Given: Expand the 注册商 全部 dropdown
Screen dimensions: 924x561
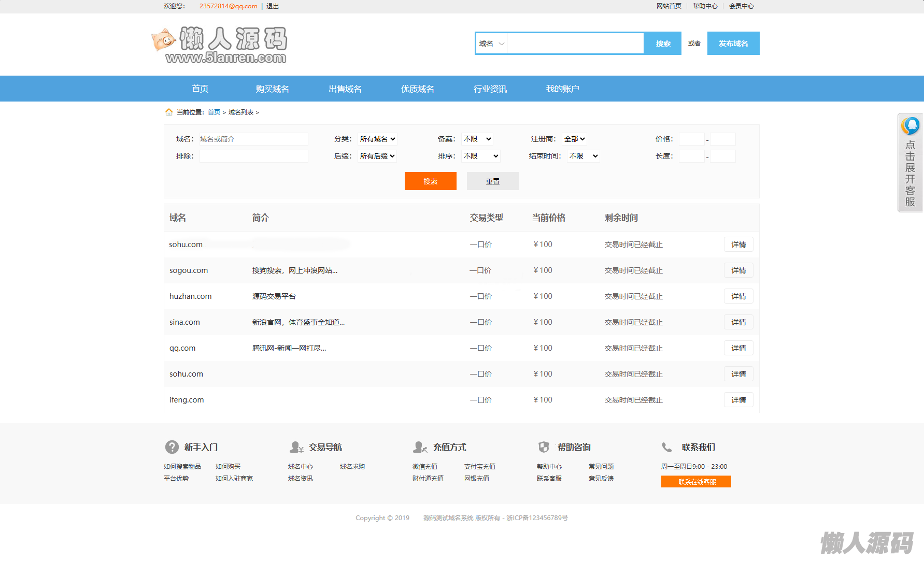Looking at the screenshot, I should pyautogui.click(x=574, y=139).
